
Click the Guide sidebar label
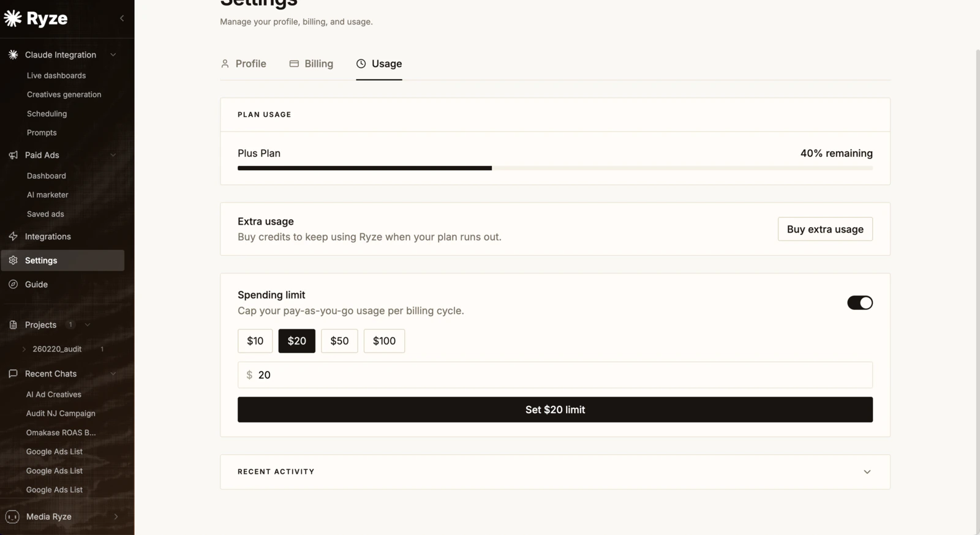(x=36, y=284)
